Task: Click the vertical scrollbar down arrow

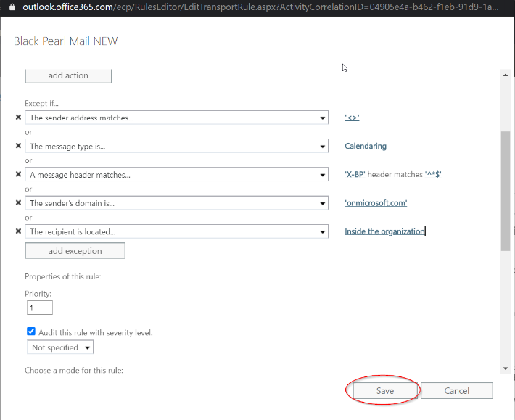Action: click(x=506, y=368)
